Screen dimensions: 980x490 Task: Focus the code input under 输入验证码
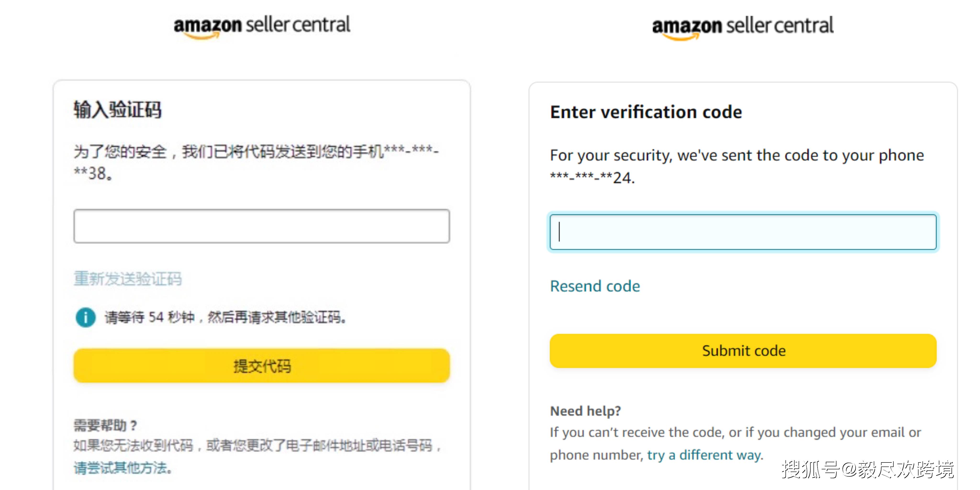pos(262,226)
